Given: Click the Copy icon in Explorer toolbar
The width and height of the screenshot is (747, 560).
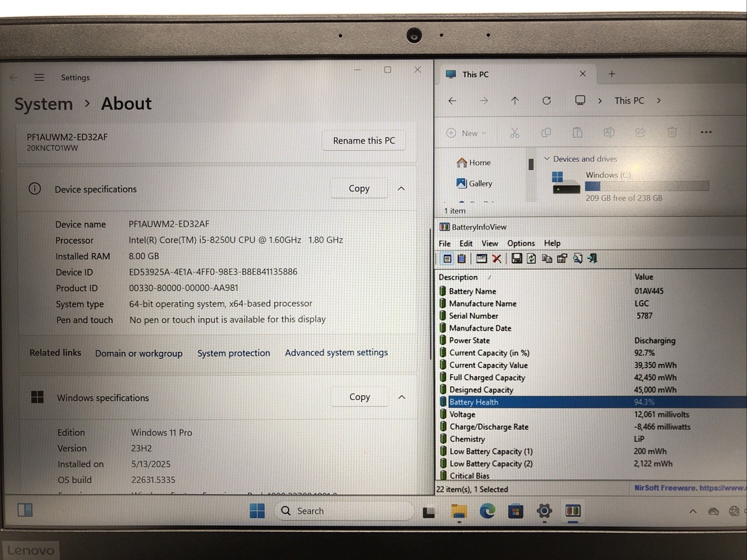Looking at the screenshot, I should 546,133.
